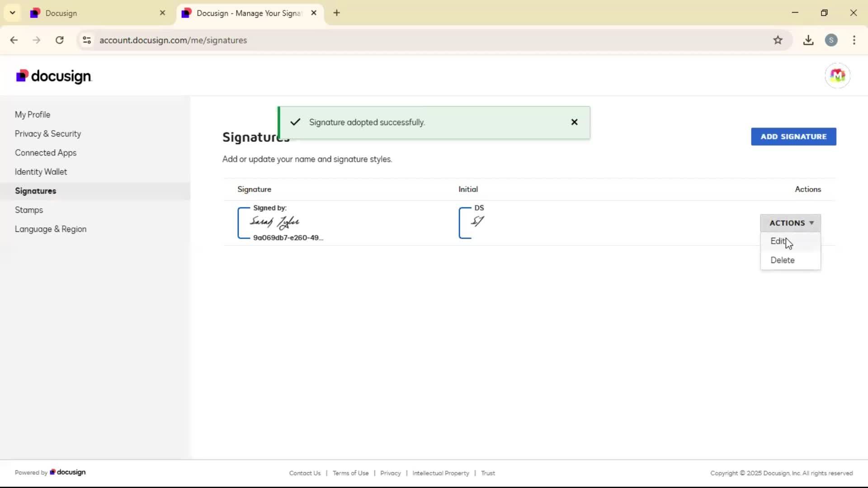Go back to previous page

coord(14,40)
